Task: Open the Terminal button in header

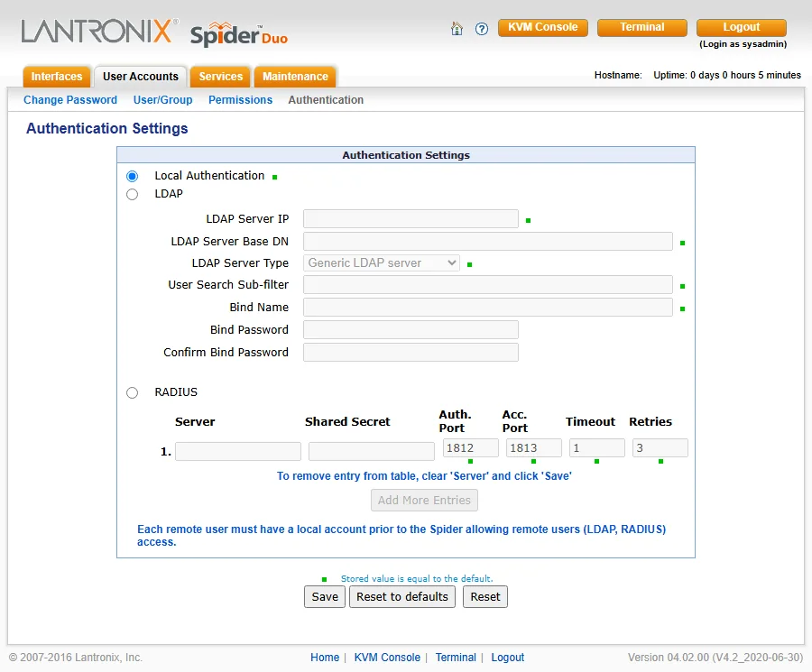Action: click(642, 27)
